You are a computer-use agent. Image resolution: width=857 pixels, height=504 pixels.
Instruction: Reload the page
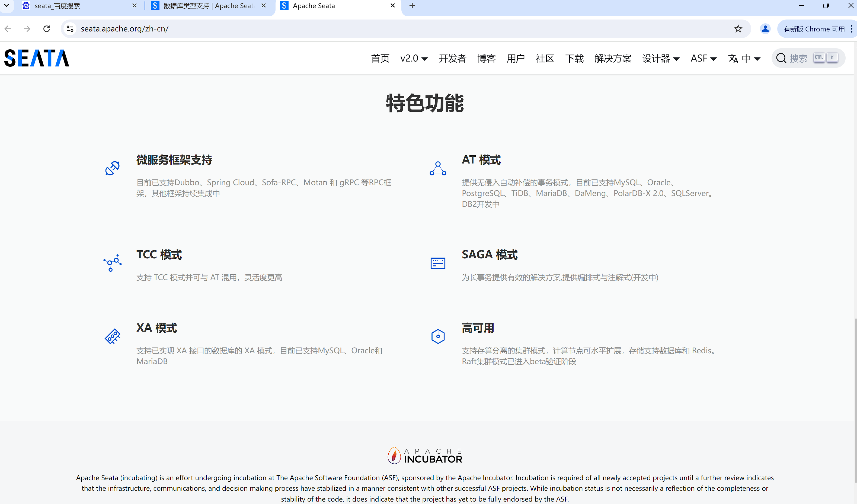pos(47,29)
